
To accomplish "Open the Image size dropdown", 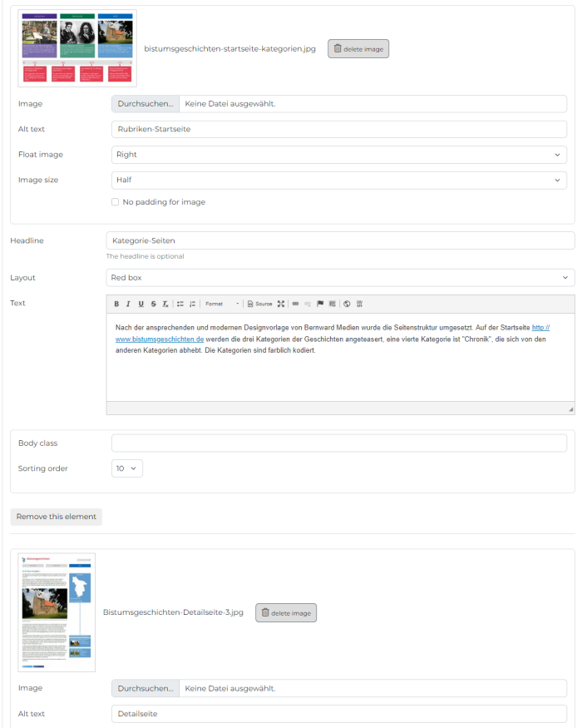I will [338, 181].
